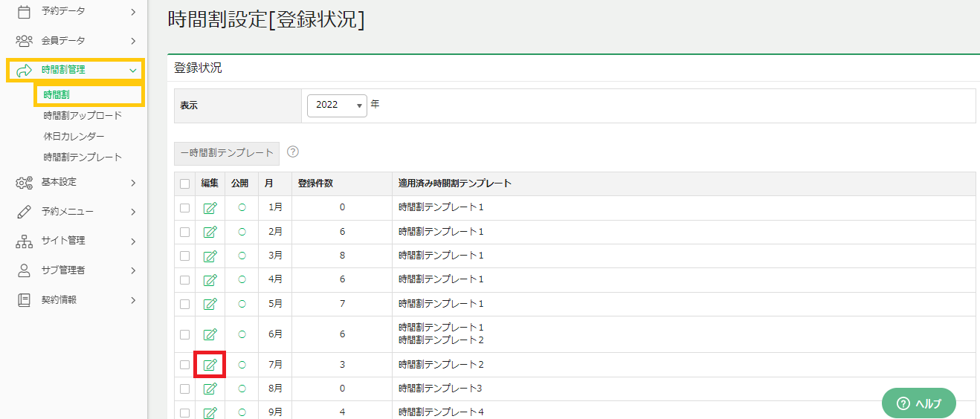Image resolution: width=980 pixels, height=419 pixels.
Task: Click the 公開 circle for 5月
Action: 242,304
